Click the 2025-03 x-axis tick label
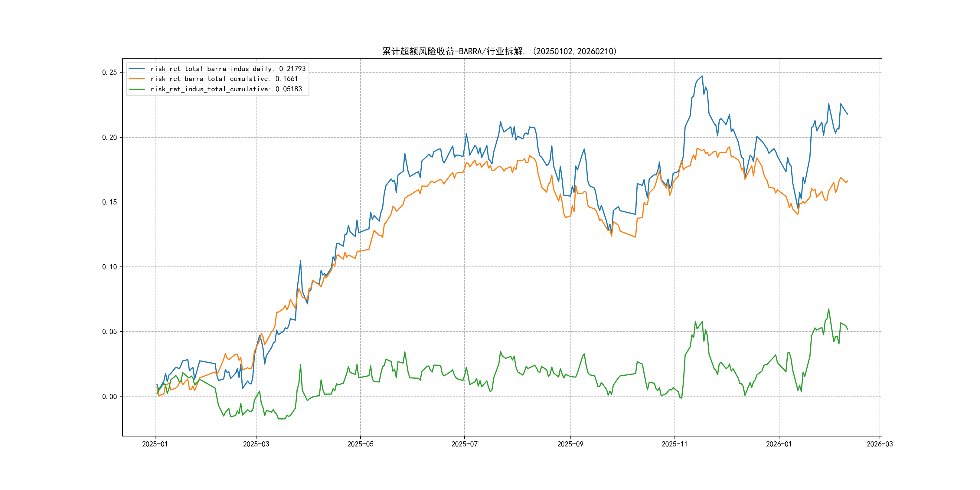This screenshot has width=980, height=490. coord(256,444)
